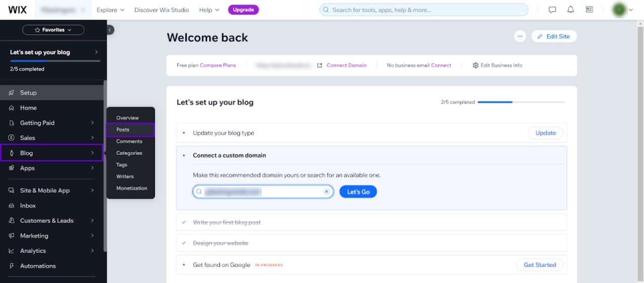Select Tags in the Blog submenu
Image resolution: width=644 pixels, height=283 pixels.
point(122,165)
